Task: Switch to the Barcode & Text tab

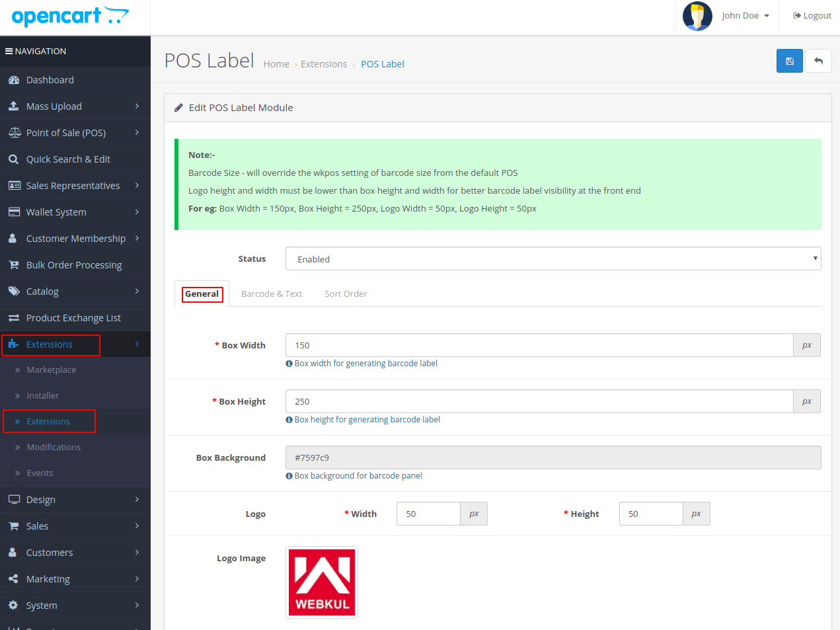Action: 272,294
